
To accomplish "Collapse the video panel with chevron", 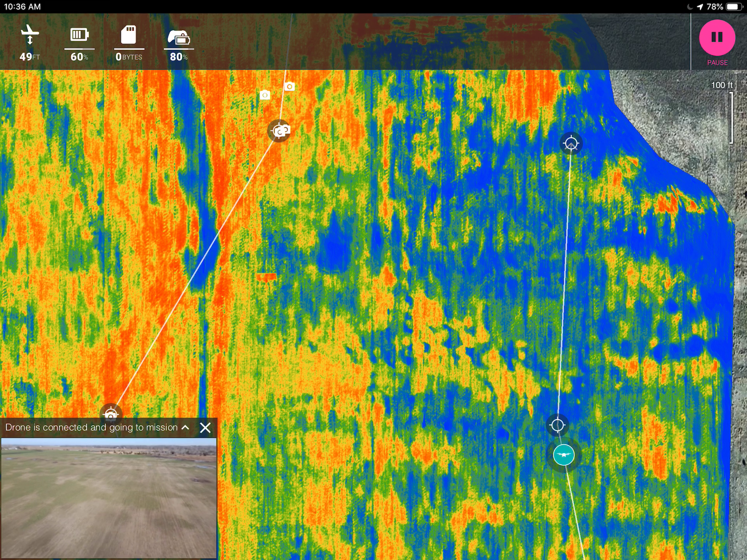I will [185, 427].
